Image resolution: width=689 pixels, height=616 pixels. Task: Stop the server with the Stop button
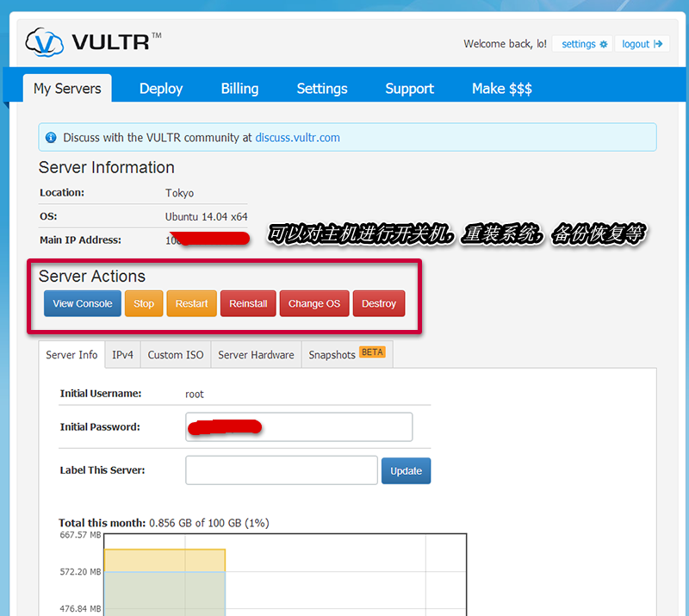pyautogui.click(x=144, y=303)
